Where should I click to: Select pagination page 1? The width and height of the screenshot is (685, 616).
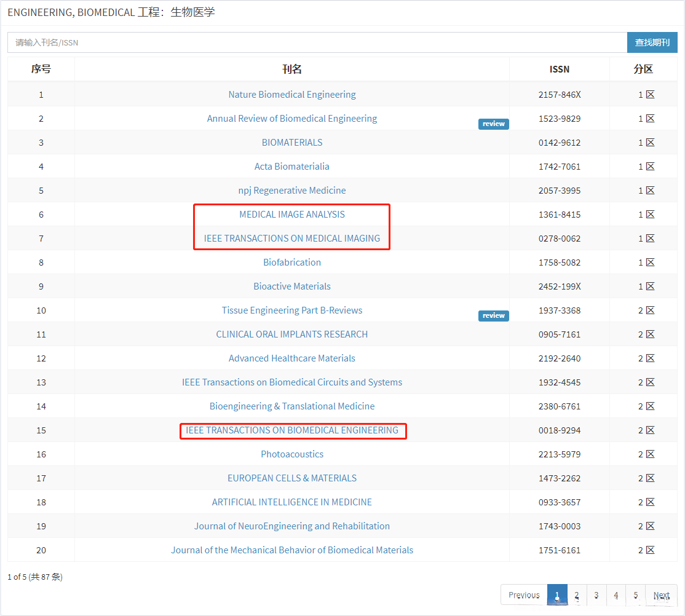(557, 595)
